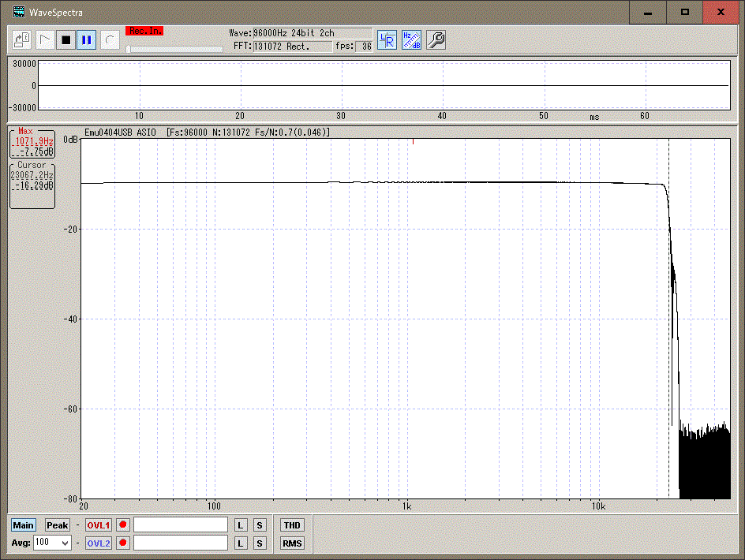Close the WaveSpectra window
745x560 pixels.
click(x=721, y=13)
